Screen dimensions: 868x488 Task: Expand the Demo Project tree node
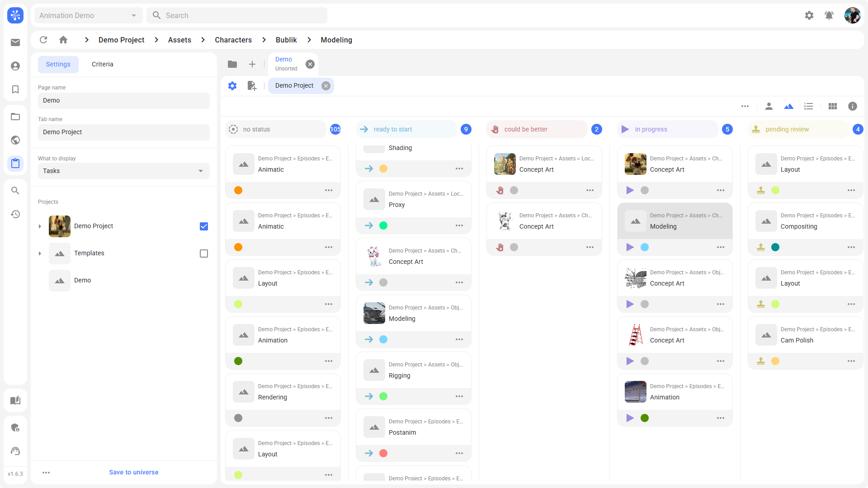[40, 226]
